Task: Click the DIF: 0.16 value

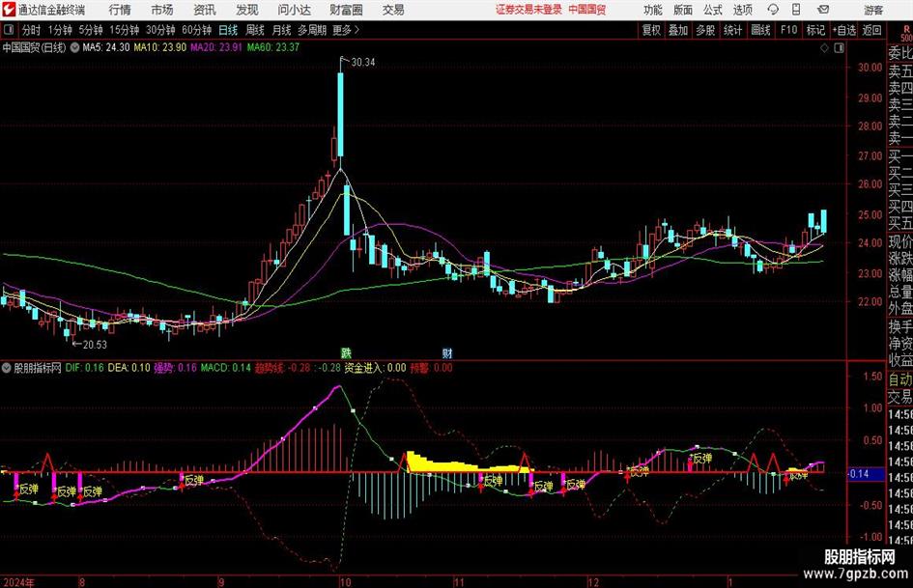Action: pos(84,368)
